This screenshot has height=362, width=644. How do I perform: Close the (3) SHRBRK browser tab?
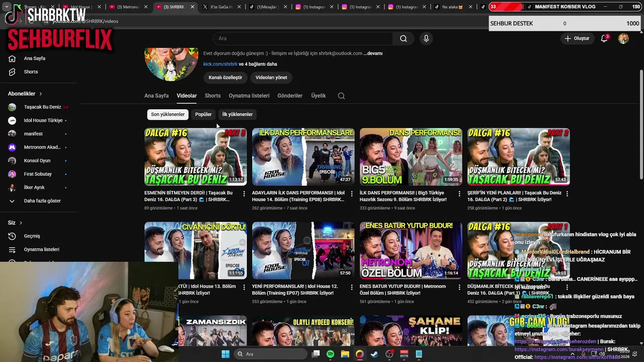pos(193,7)
